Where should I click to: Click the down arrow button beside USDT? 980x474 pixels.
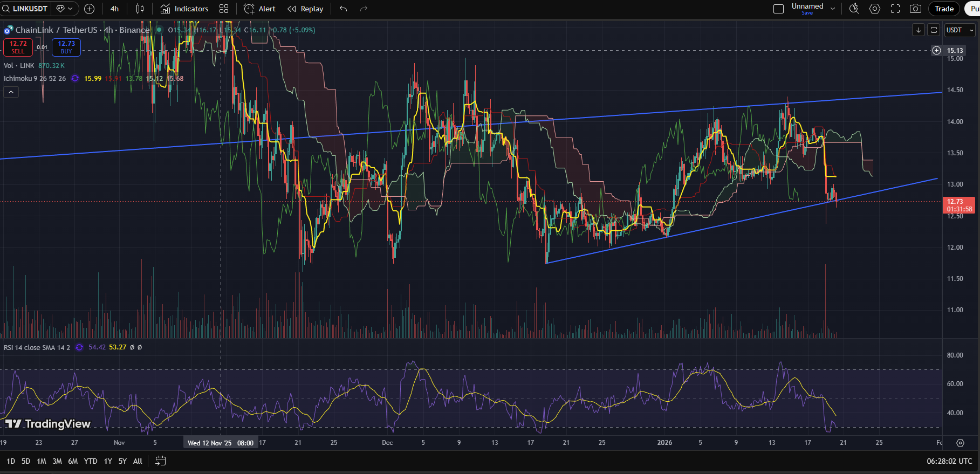point(919,30)
